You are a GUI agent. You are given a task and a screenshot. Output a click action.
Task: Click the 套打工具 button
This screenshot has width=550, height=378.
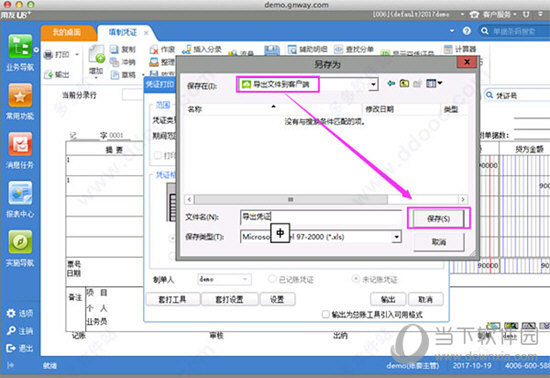pyautogui.click(x=172, y=299)
